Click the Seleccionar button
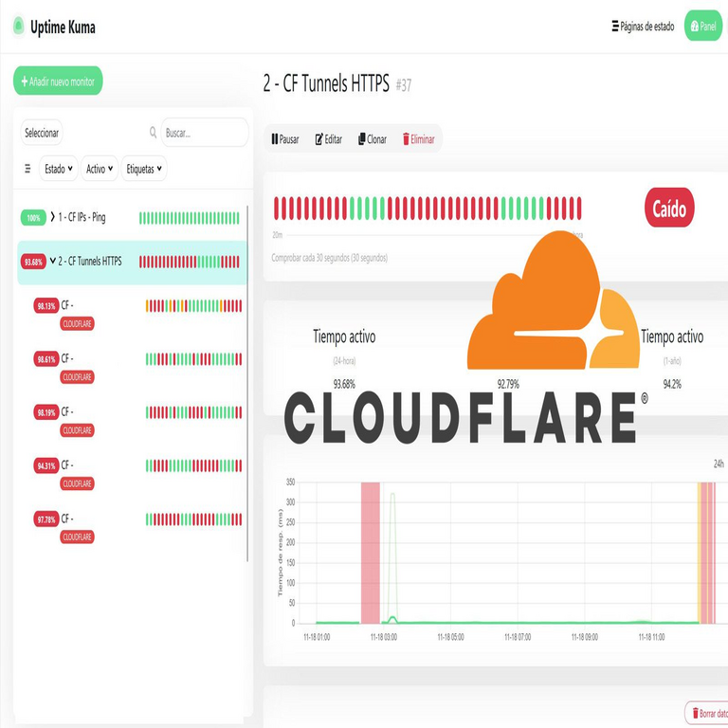728x728 pixels. (x=42, y=133)
